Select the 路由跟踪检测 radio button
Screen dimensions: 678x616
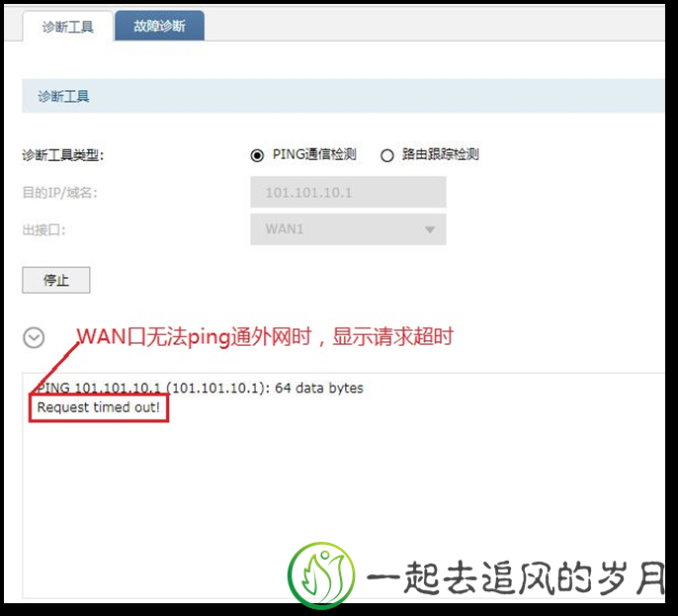(x=387, y=155)
